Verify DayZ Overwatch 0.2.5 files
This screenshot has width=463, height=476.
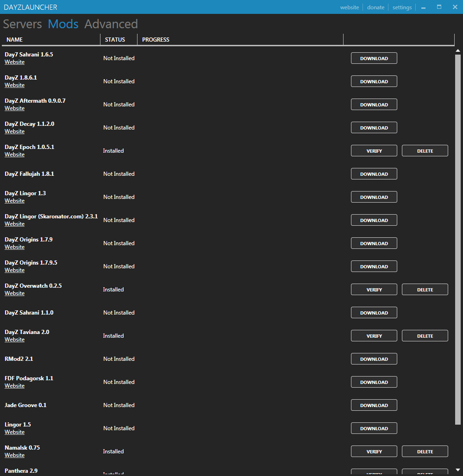[374, 290]
